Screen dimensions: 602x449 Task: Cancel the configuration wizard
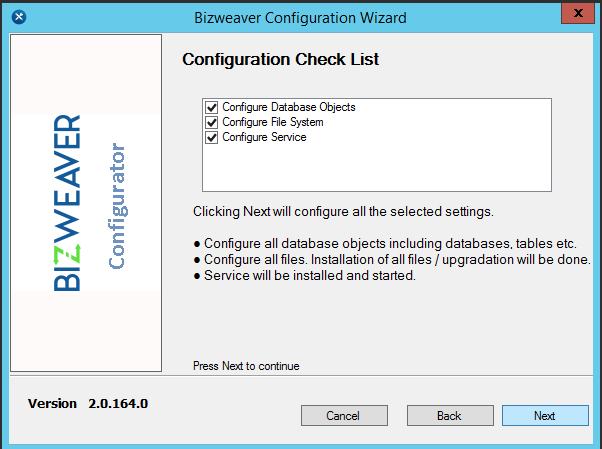344,416
